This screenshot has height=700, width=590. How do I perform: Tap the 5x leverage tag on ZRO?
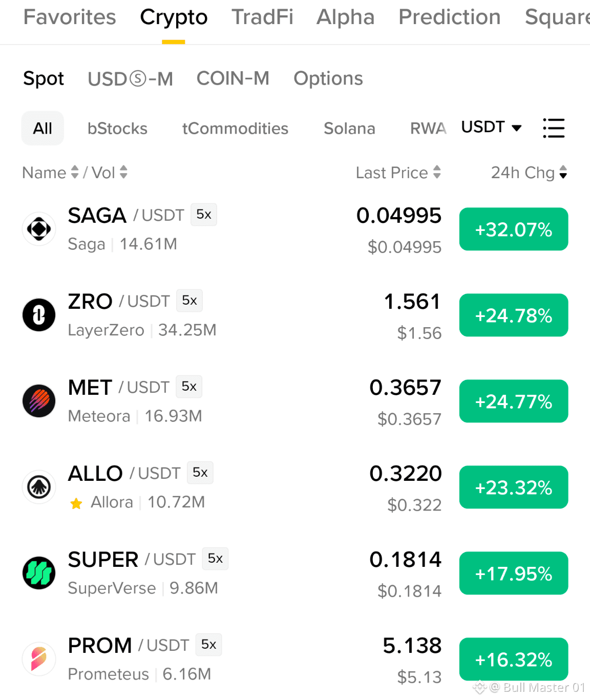coord(189,301)
